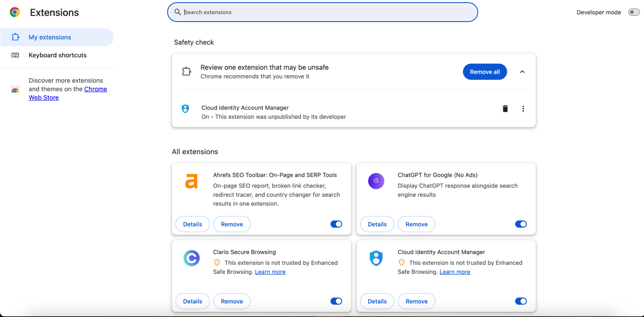Click the Ahrefs SEO Toolbar orange icon
644x317 pixels.
pos(191,181)
